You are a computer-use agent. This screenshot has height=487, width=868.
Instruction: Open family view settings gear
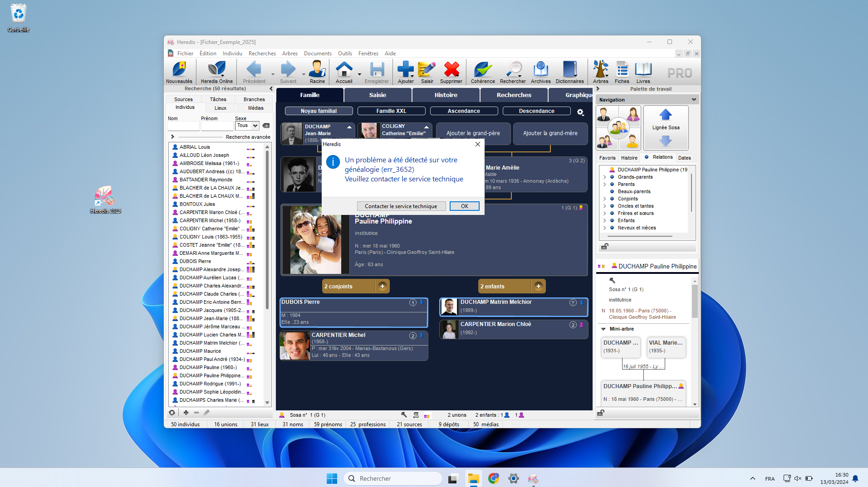tap(580, 112)
